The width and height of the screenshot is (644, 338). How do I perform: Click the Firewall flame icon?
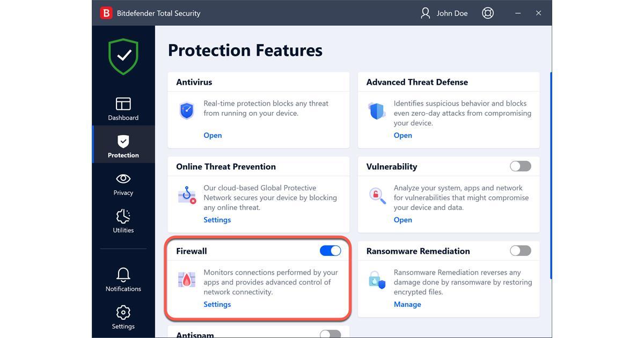[187, 280]
